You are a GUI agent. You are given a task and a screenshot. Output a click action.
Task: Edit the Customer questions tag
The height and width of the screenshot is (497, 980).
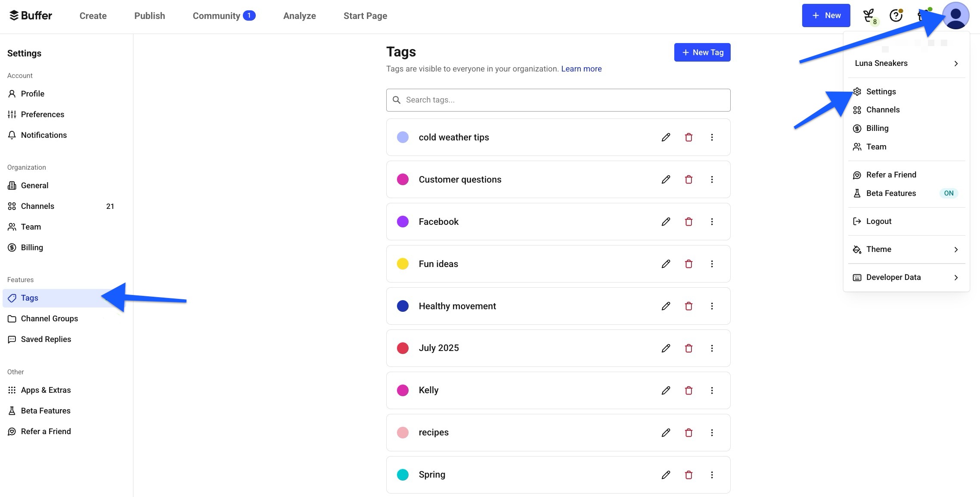666,179
